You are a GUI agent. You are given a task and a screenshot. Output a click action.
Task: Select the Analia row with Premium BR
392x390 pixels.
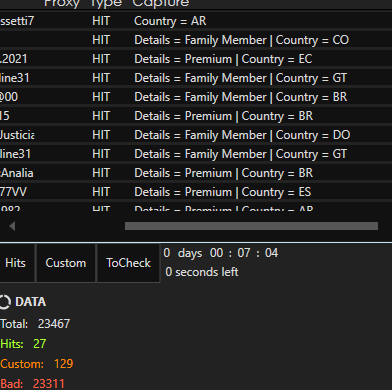click(x=196, y=173)
